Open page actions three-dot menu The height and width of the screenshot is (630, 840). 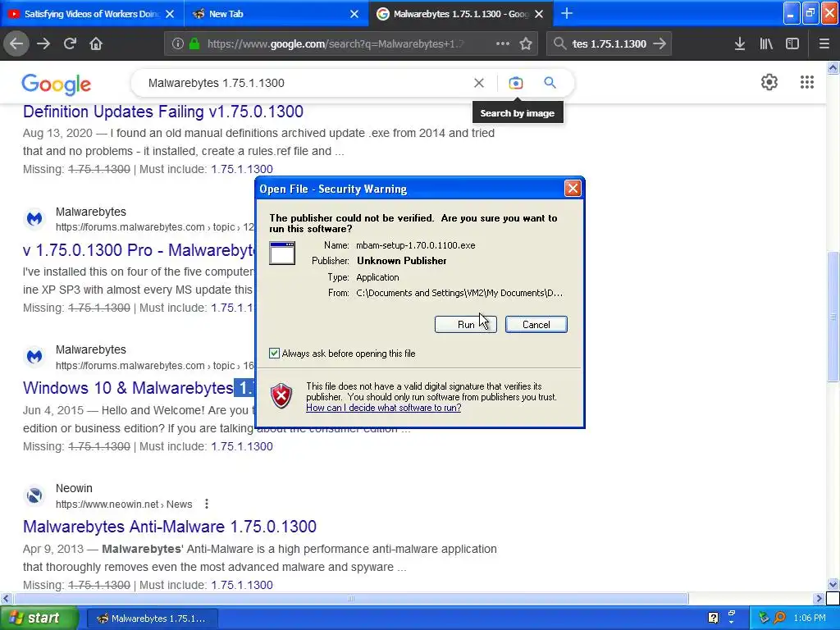point(503,44)
